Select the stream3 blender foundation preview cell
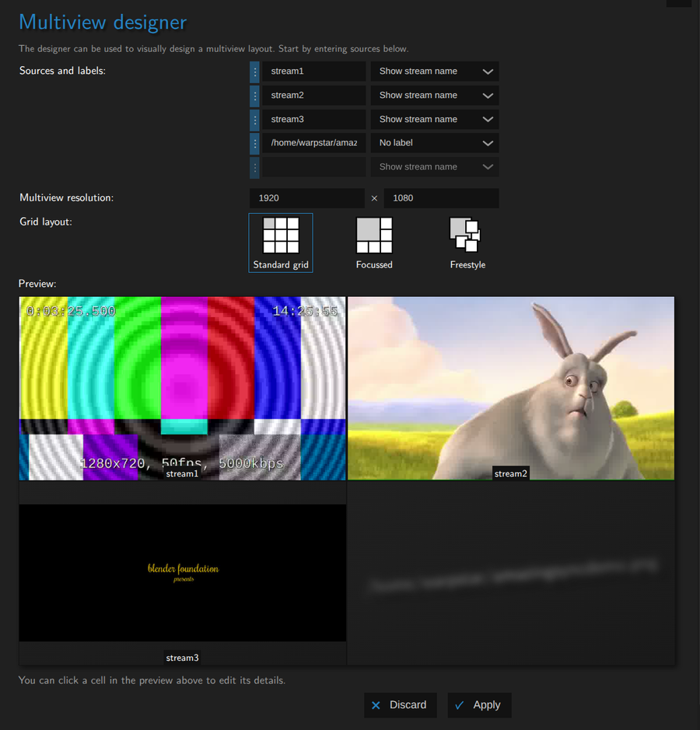 (x=182, y=573)
